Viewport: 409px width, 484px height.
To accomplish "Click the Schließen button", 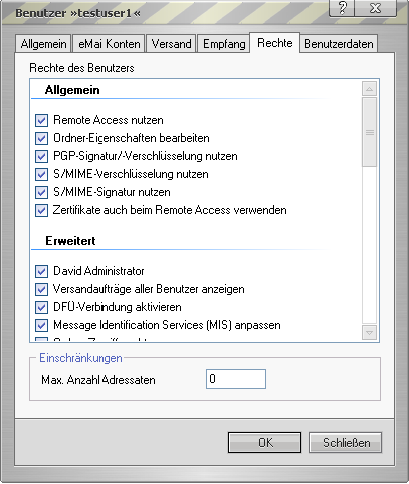I will point(346,443).
